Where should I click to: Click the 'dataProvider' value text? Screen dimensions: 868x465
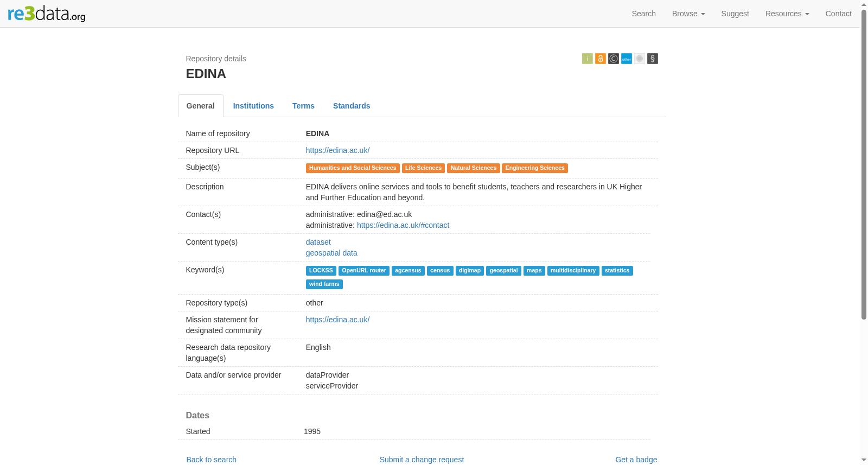click(x=327, y=375)
